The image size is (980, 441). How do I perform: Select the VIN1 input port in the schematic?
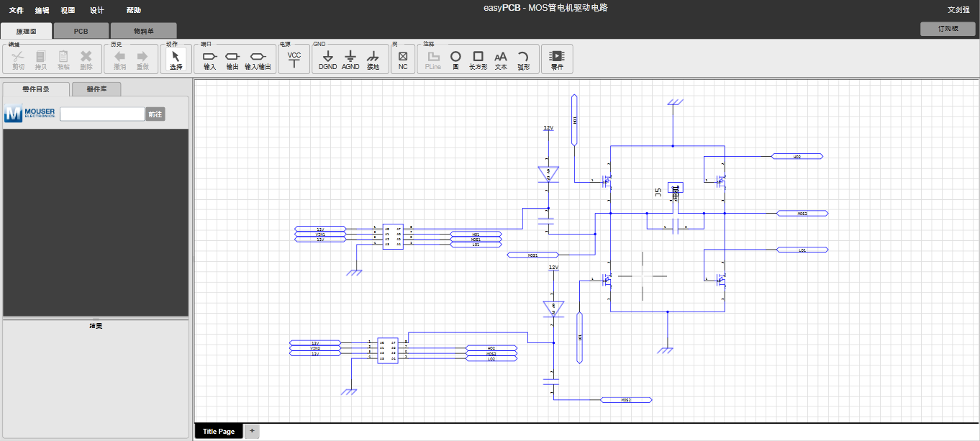click(x=320, y=235)
